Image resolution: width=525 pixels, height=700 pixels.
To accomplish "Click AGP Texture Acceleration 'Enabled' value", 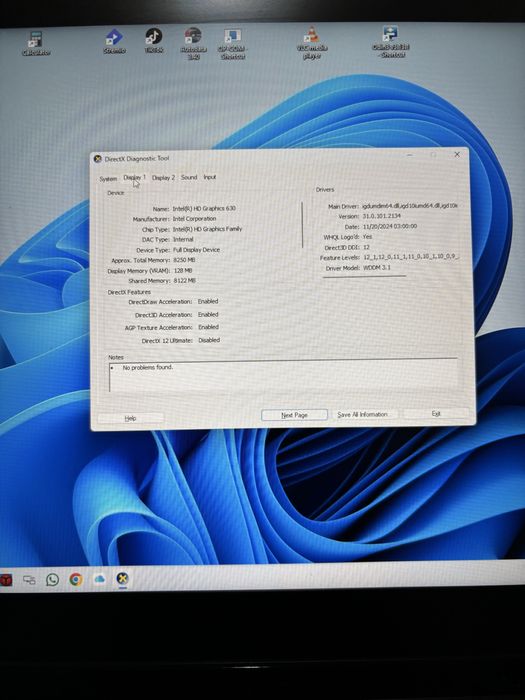I will 208,327.
